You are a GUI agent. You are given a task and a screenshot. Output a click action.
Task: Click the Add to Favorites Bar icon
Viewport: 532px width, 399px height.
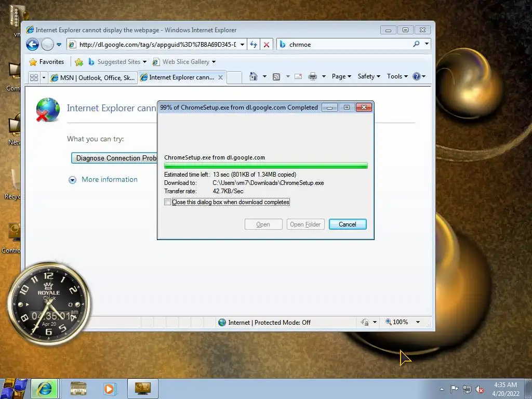click(79, 62)
